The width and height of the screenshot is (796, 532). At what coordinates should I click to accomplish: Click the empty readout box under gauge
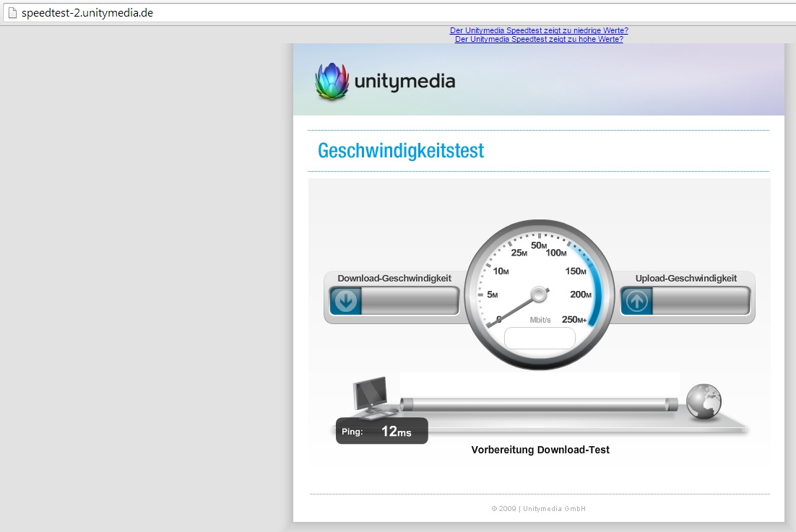540,338
